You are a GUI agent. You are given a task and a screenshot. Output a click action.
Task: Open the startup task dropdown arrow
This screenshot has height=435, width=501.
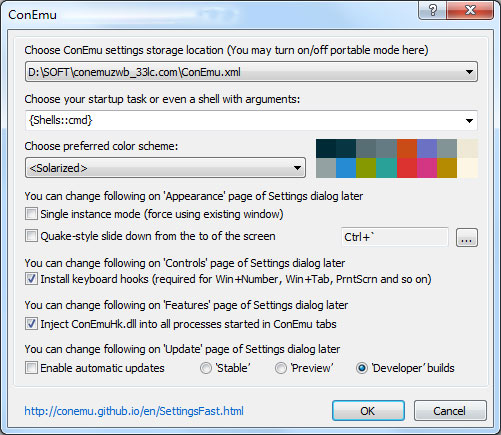click(469, 121)
